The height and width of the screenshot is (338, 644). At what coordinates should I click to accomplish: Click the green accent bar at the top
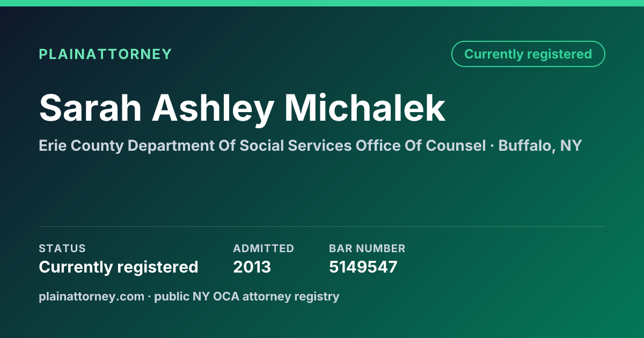(x=322, y=3)
